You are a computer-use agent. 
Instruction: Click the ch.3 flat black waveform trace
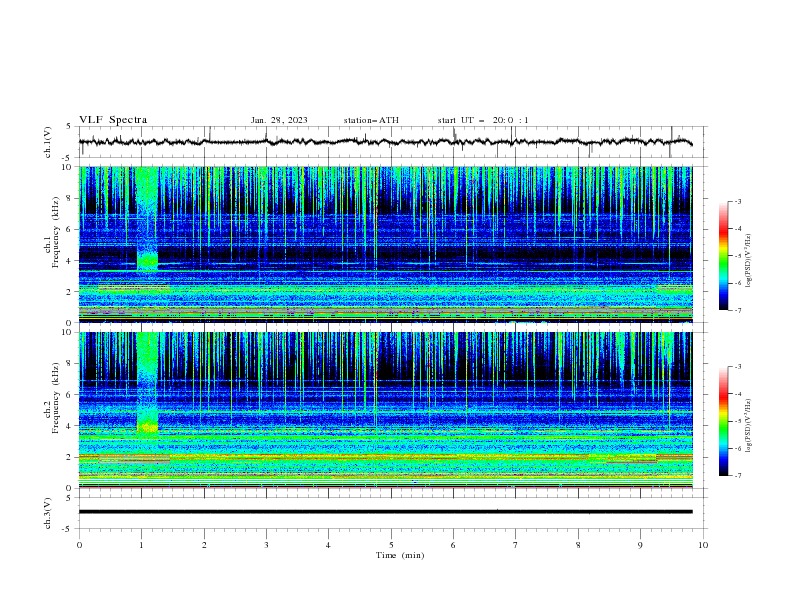385,512
